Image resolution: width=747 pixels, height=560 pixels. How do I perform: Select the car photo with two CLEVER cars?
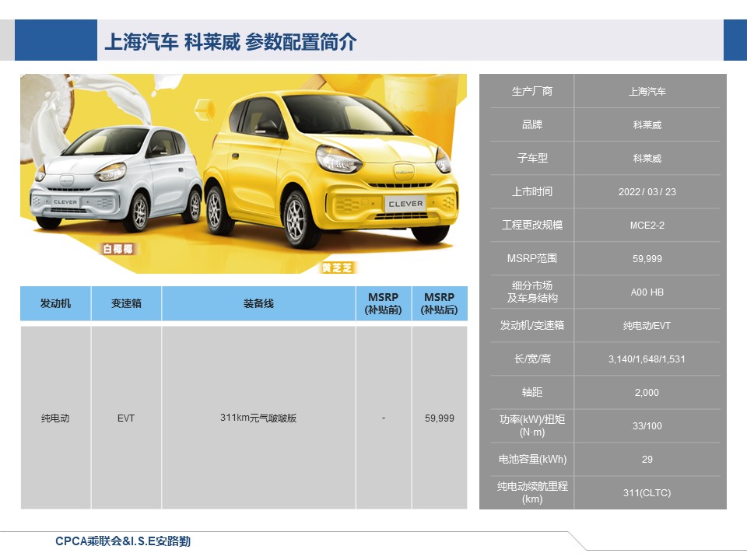tap(244, 173)
